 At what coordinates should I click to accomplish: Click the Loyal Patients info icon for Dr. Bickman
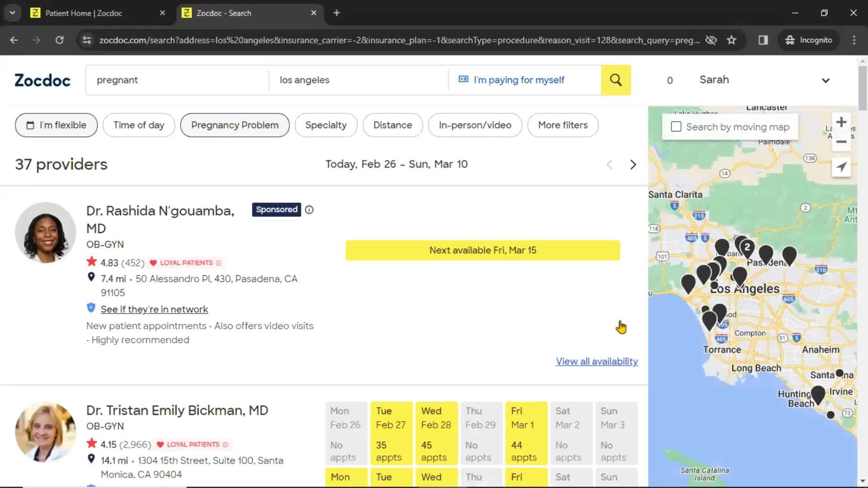[x=226, y=445]
